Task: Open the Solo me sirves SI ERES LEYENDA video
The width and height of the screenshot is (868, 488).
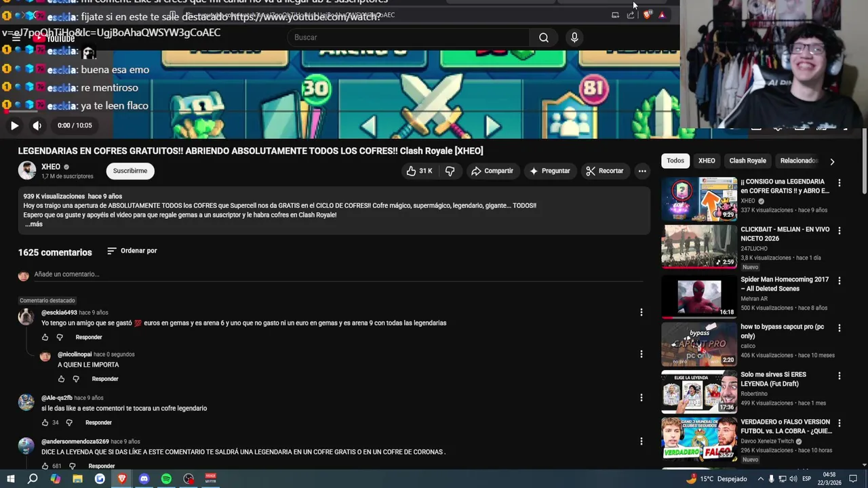Action: click(x=699, y=391)
